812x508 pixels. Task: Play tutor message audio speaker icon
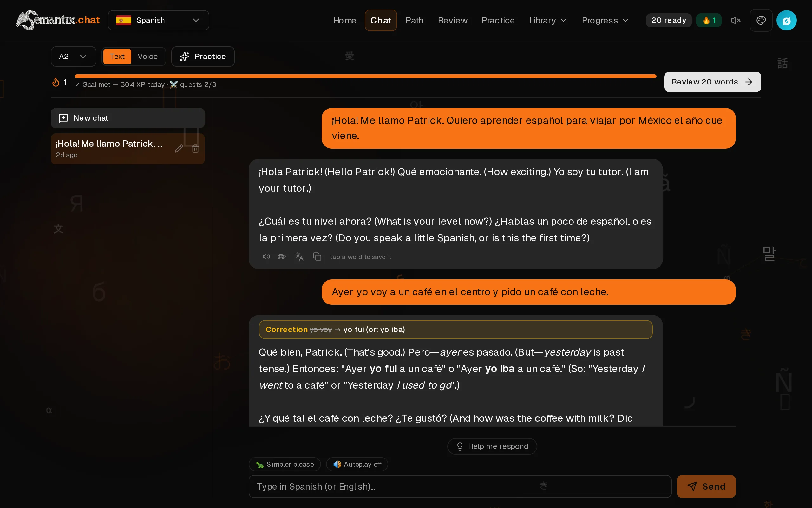pyautogui.click(x=266, y=257)
